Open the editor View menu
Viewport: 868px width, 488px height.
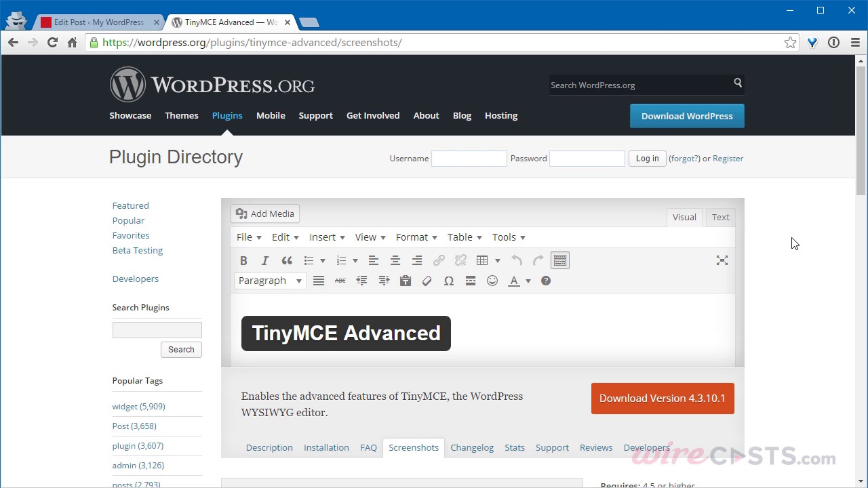click(x=370, y=237)
